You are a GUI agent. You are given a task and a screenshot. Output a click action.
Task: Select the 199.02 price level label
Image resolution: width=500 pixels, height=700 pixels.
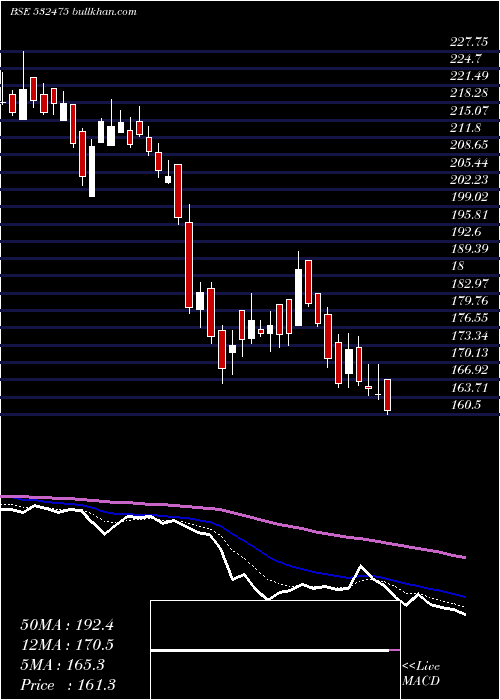(x=469, y=197)
